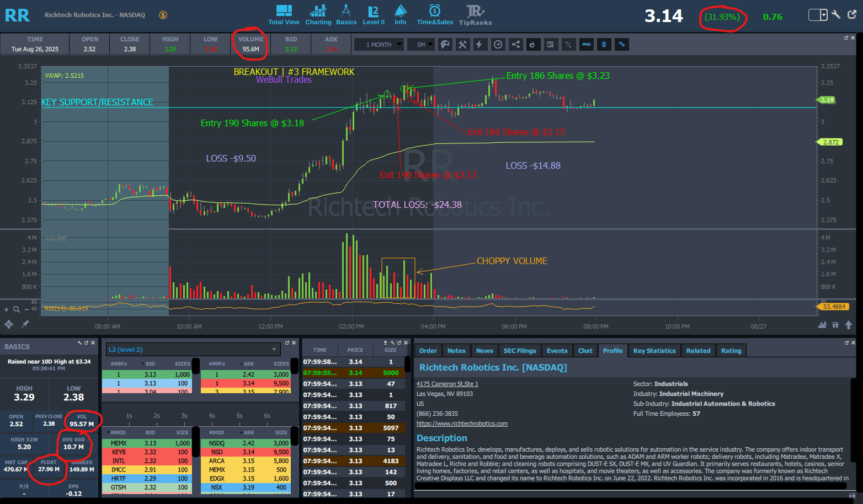This screenshot has height=504, width=863.
Task: Open the Info view
Action: 401,15
